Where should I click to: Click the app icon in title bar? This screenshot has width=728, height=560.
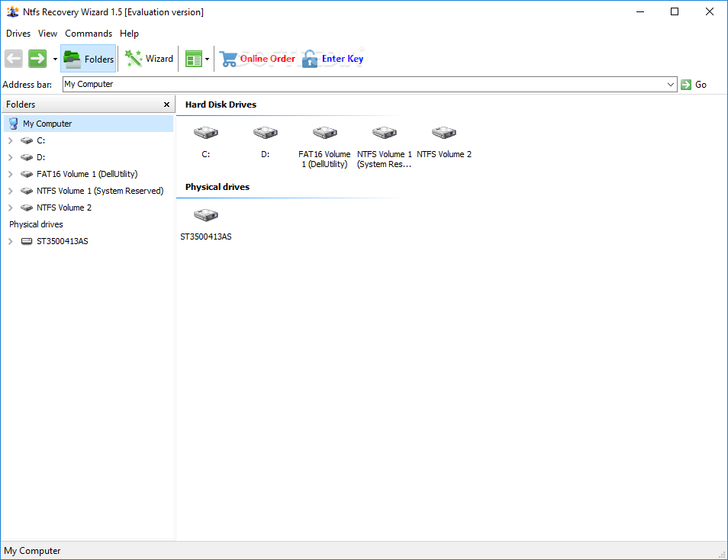(x=12, y=11)
